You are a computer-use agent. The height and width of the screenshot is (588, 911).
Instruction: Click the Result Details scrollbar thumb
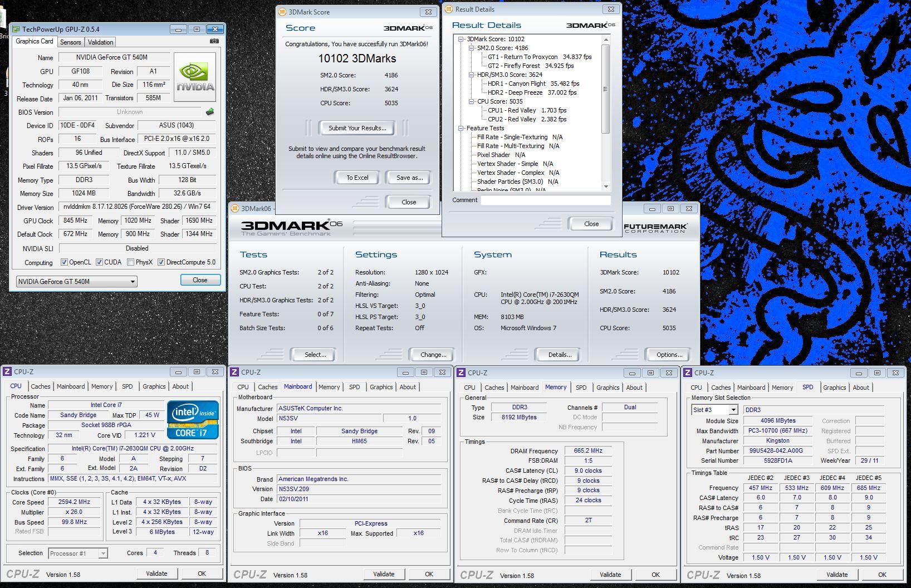[606, 89]
